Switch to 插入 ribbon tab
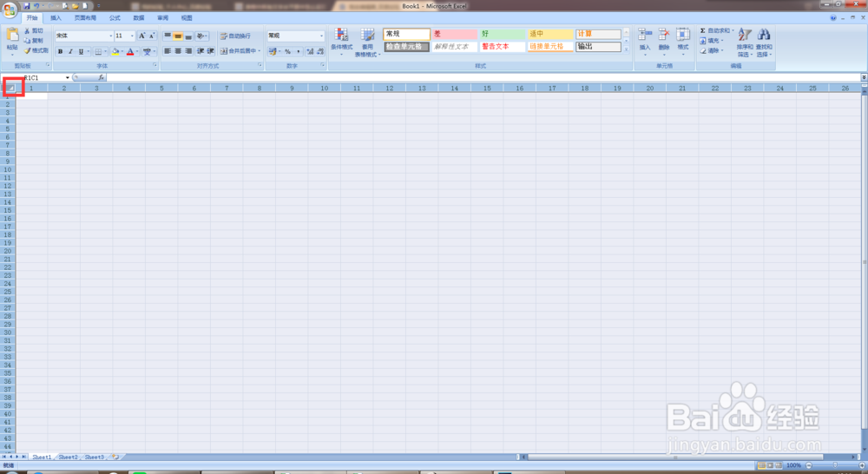 (56, 18)
